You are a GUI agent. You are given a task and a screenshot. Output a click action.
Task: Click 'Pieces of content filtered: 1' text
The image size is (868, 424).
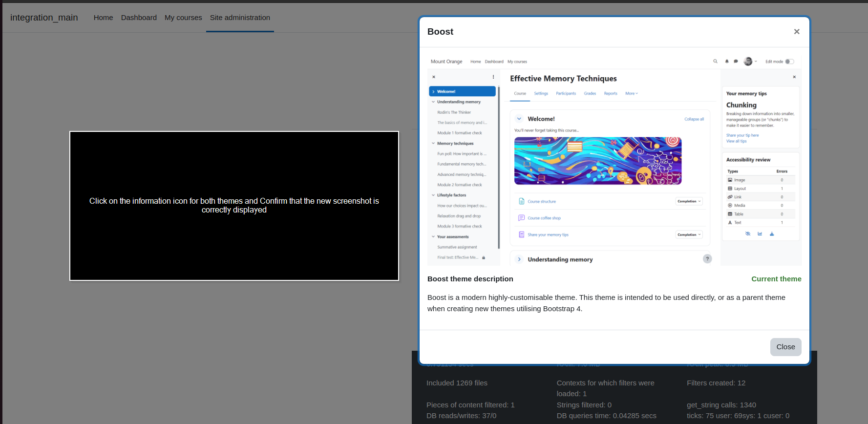coord(470,405)
